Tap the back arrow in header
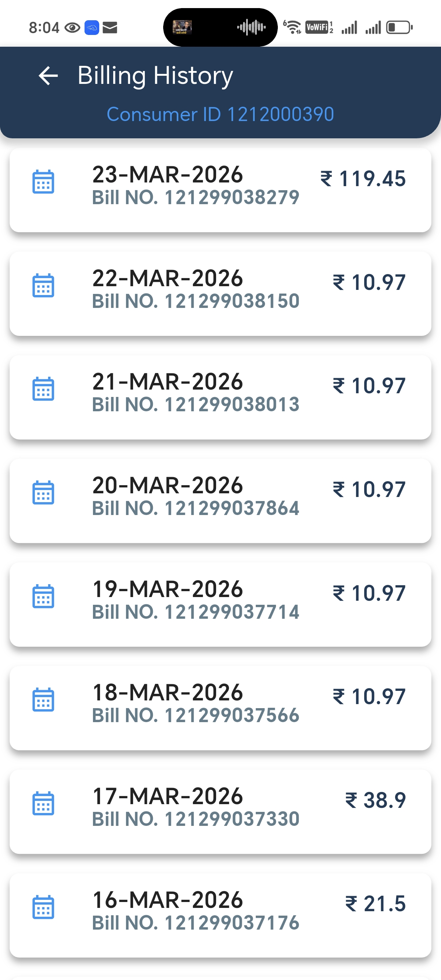The image size is (441, 980). click(48, 75)
